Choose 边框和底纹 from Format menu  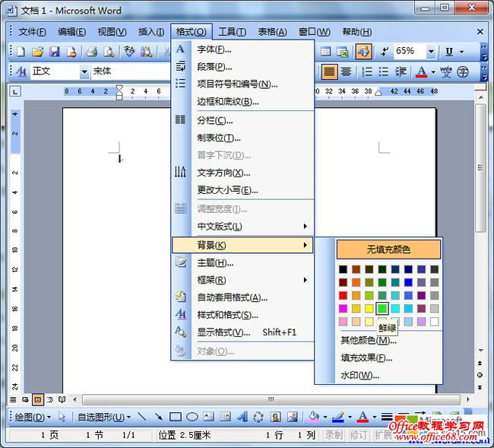[x=228, y=101]
